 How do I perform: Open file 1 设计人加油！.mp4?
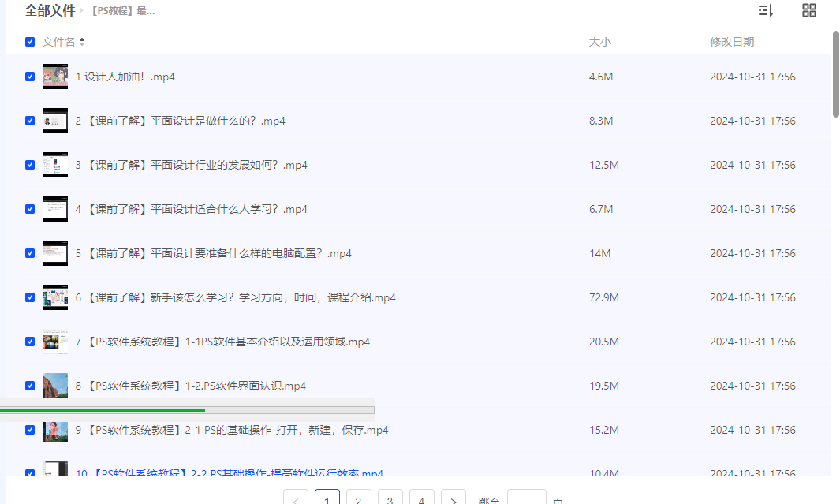click(125, 77)
